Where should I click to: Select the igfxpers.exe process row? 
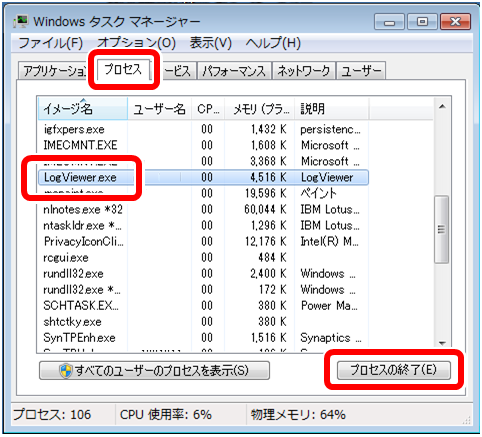(x=203, y=129)
